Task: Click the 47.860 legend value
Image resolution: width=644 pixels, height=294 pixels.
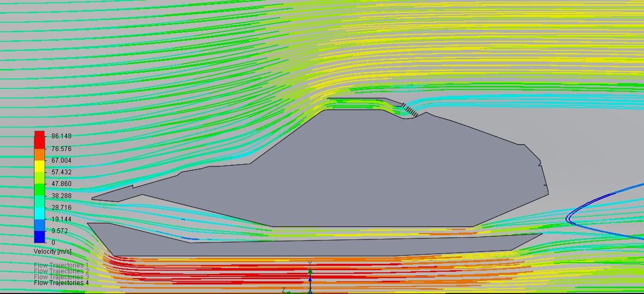Action: point(61,184)
